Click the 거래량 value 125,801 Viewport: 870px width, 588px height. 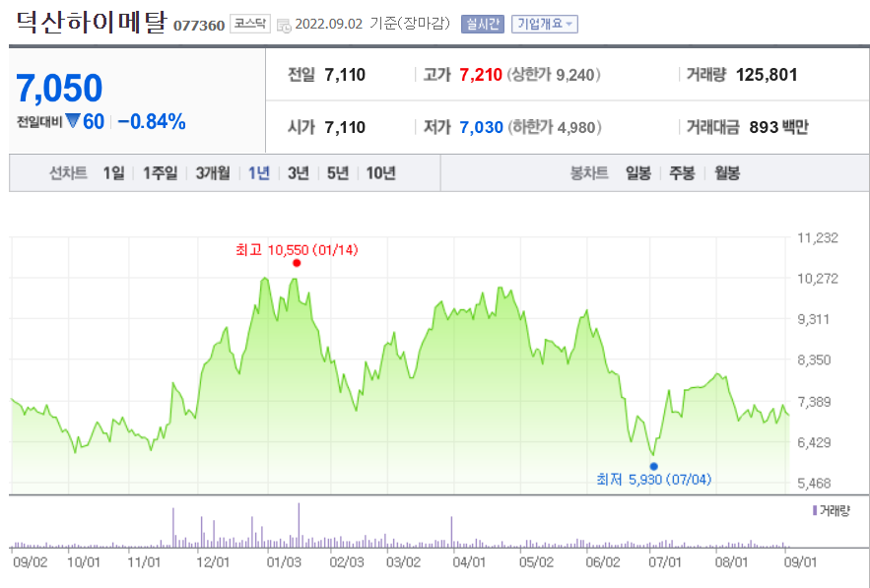pyautogui.click(x=767, y=75)
